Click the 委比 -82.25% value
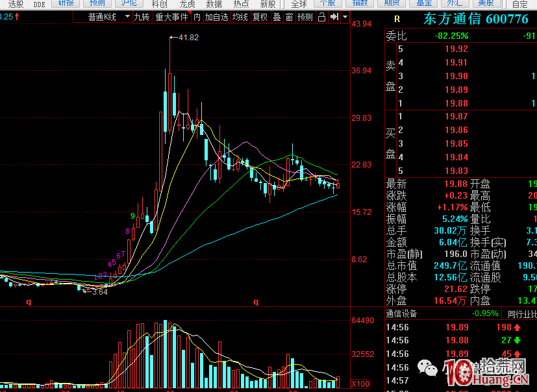The height and width of the screenshot is (392, 537). pyautogui.click(x=451, y=36)
